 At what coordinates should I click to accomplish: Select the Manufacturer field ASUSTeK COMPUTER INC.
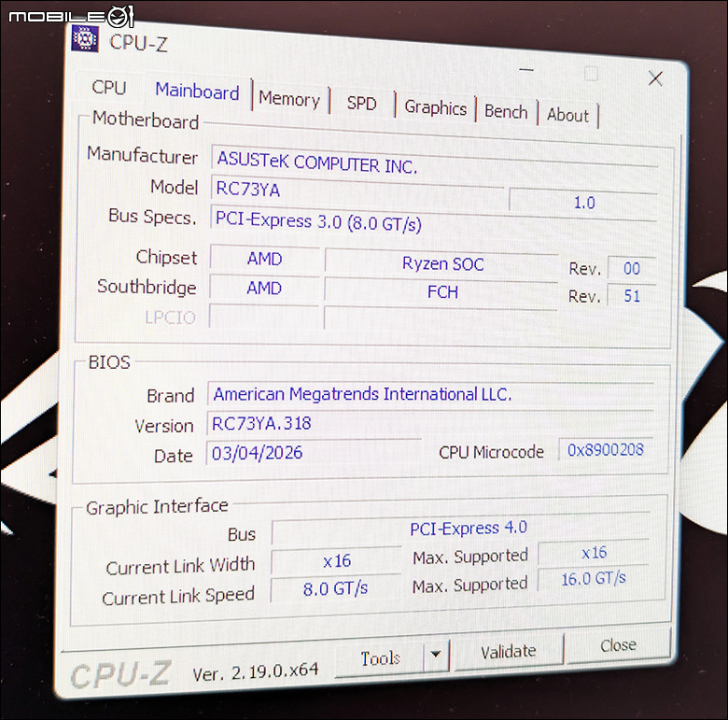[x=434, y=162]
